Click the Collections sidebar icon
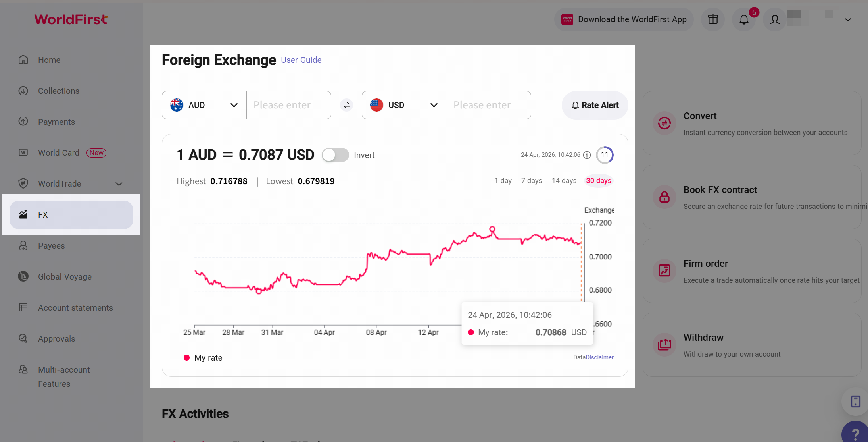Image resolution: width=868 pixels, height=442 pixels. 23,91
